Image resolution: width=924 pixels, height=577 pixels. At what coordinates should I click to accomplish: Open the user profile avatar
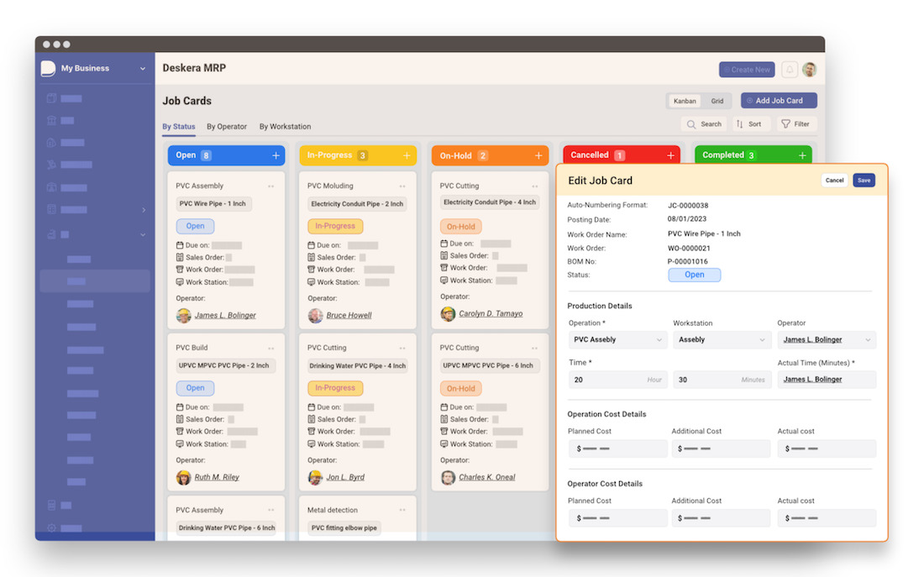810,70
